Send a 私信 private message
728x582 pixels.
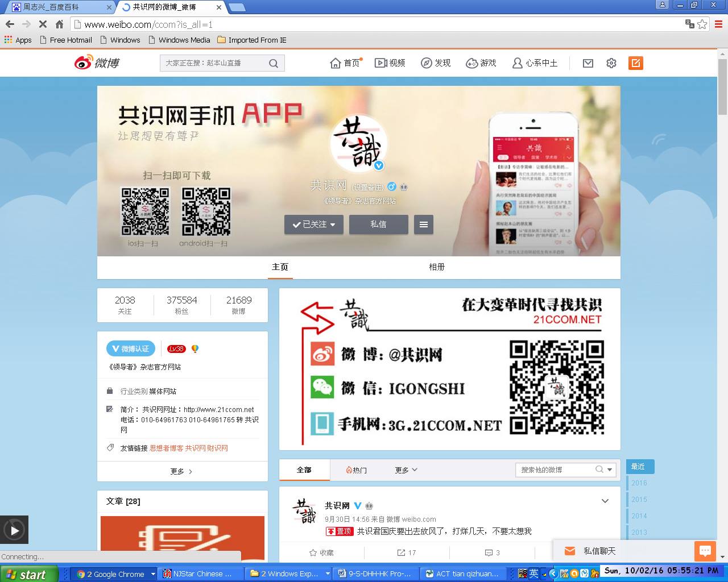(x=378, y=225)
